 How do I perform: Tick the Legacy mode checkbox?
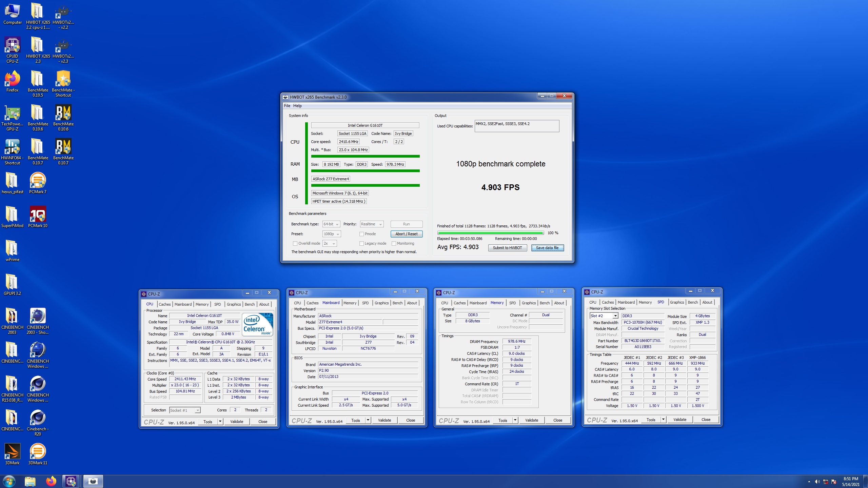click(361, 243)
